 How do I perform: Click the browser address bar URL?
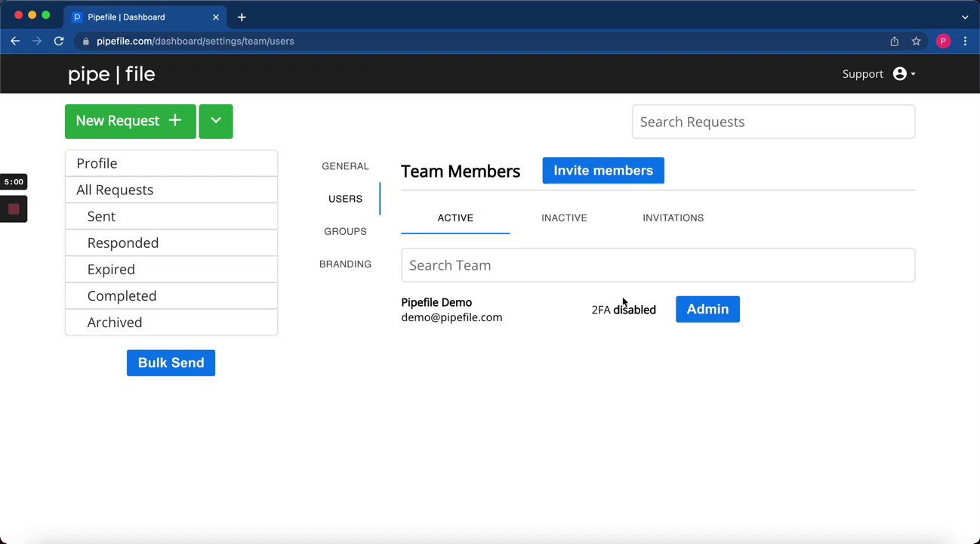coord(195,41)
